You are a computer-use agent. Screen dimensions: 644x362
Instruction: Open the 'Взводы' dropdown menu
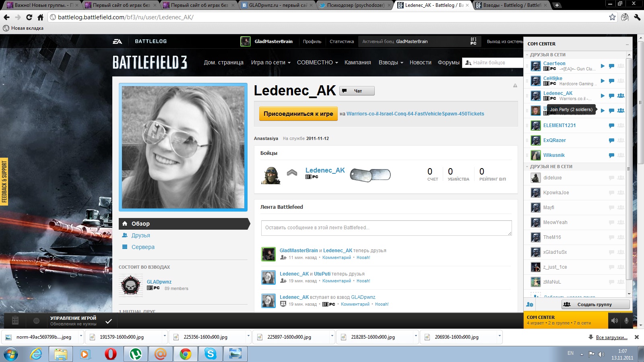390,62
